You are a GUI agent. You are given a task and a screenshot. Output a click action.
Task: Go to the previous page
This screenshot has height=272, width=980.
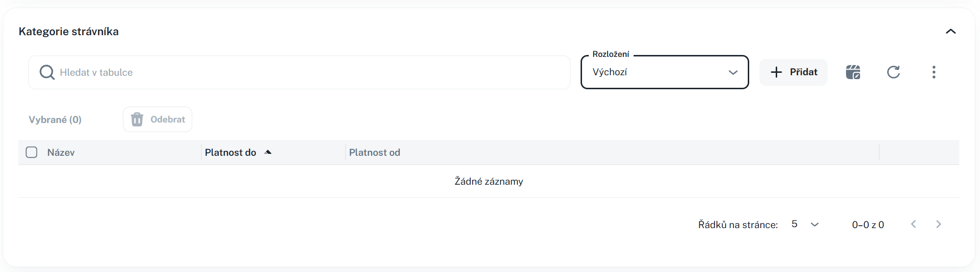tap(914, 224)
